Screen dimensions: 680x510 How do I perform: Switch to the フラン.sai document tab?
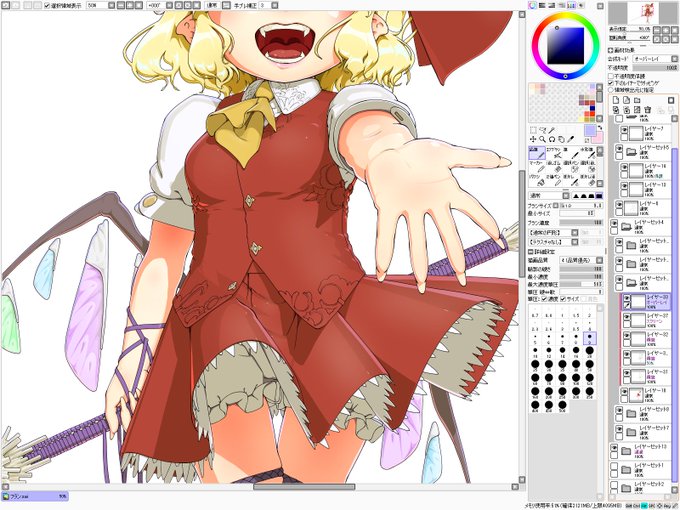(35, 497)
